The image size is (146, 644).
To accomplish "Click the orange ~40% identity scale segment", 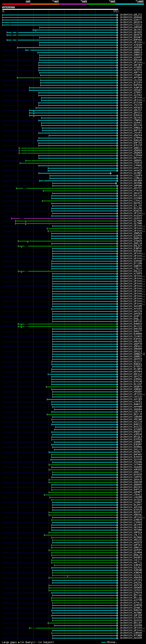I will (x=45, y=4).
